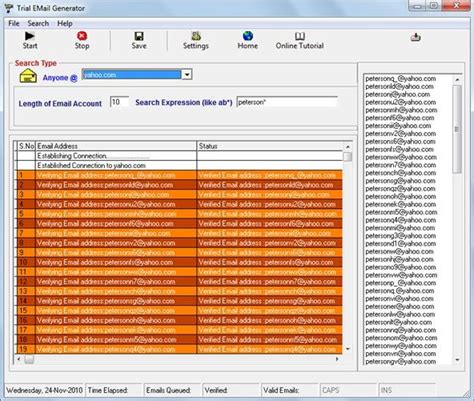Image resolution: width=474 pixels, height=401 pixels.
Task: Select petersonu2@yahoo.com in the right list
Action: coord(401,102)
